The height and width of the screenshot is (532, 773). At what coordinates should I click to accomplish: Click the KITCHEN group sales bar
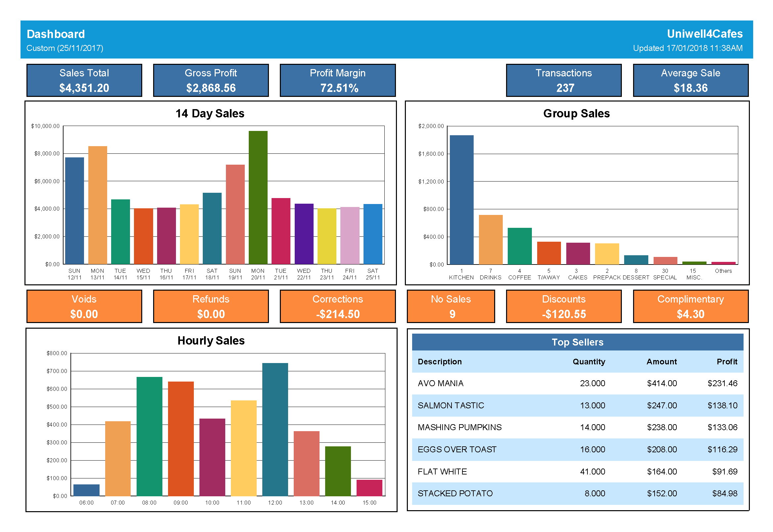[461, 200]
